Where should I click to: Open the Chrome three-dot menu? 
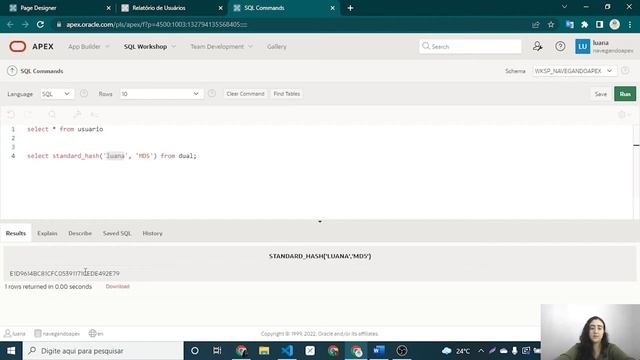pyautogui.click(x=630, y=24)
